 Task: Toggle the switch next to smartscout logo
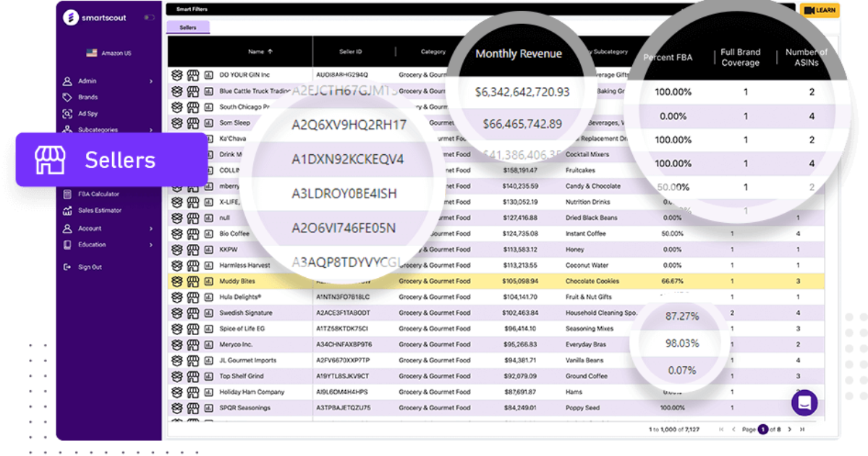[149, 17]
